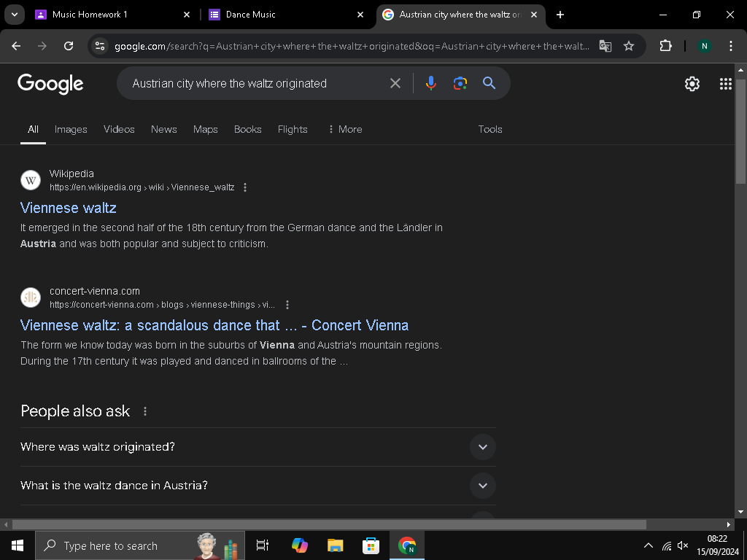This screenshot has width=747, height=560.
Task: Close the Music Homework 1 tab
Action: click(187, 15)
